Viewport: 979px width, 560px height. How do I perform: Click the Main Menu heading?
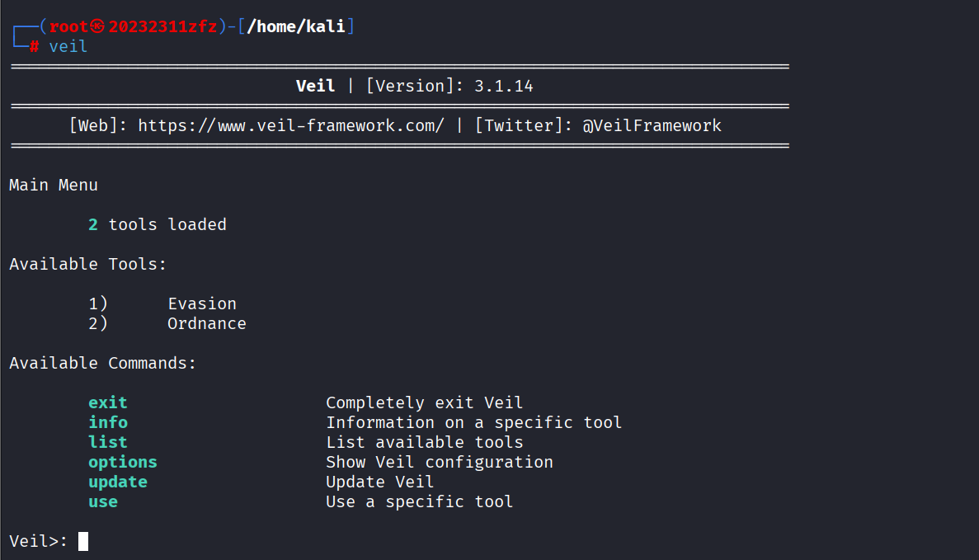(x=54, y=185)
